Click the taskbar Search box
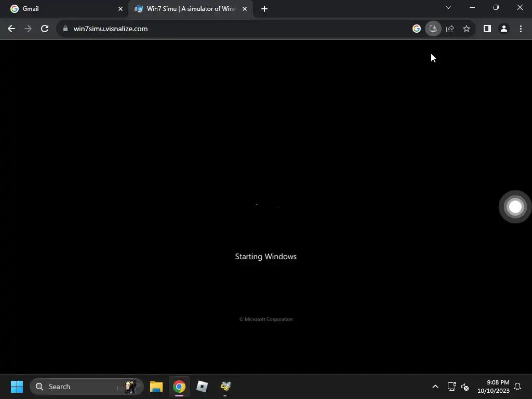The image size is (532, 399). click(87, 387)
